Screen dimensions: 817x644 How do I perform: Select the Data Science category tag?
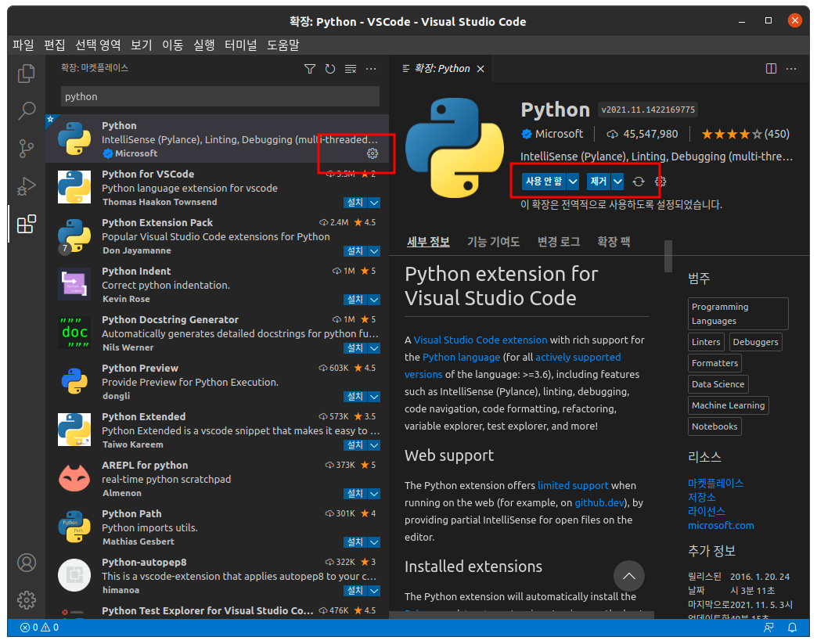[718, 384]
